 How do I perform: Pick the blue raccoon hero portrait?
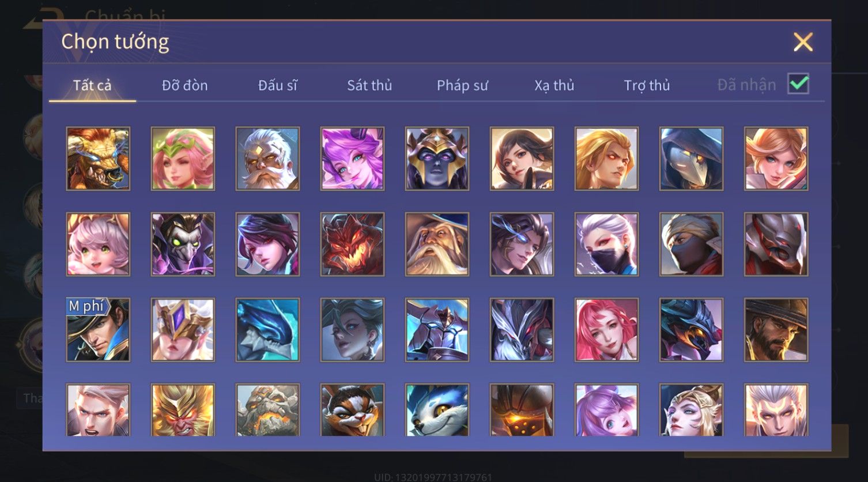click(x=437, y=409)
